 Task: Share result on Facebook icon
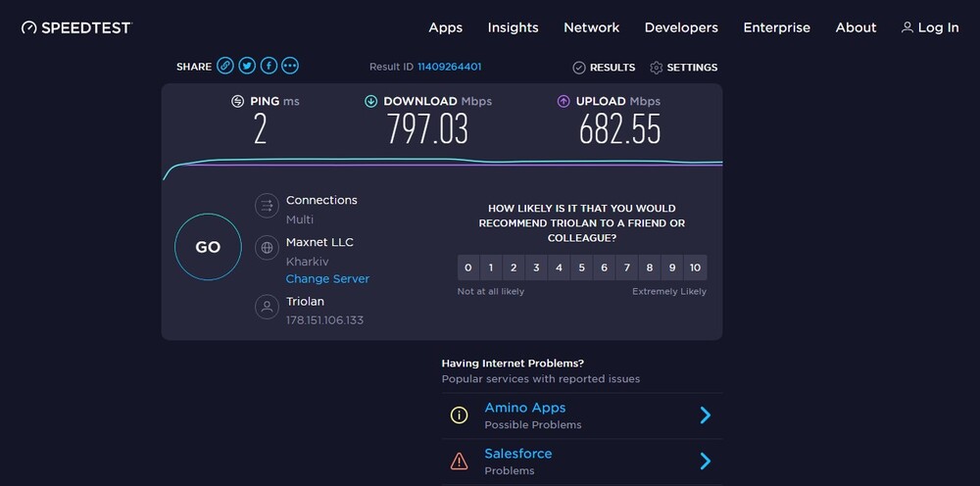click(269, 66)
